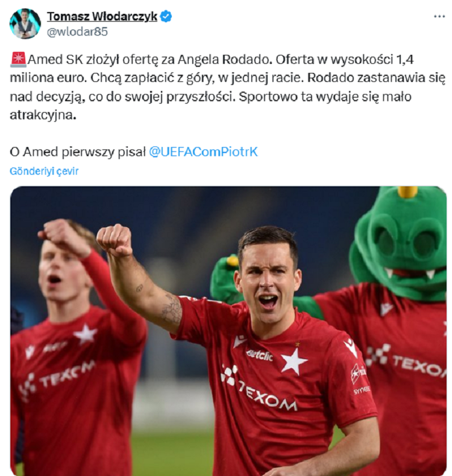Click Gönderiyi çevir to translate post
The image size is (452, 476).
tap(45, 171)
